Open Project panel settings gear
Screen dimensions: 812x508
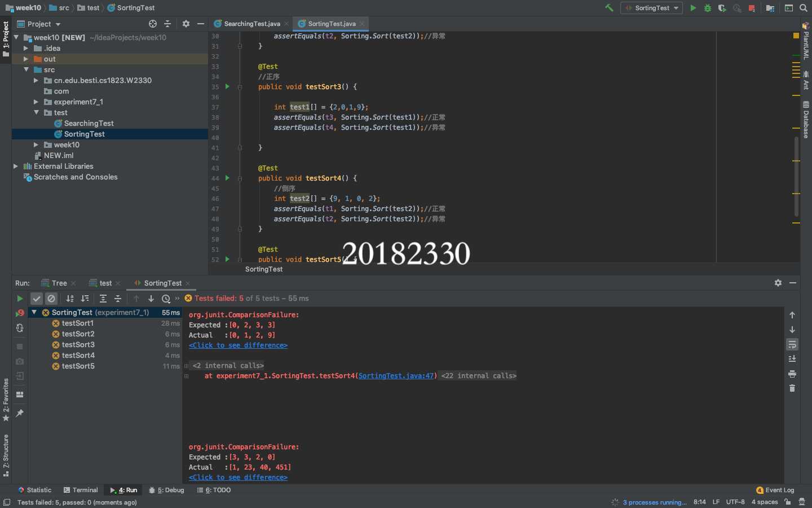186,24
